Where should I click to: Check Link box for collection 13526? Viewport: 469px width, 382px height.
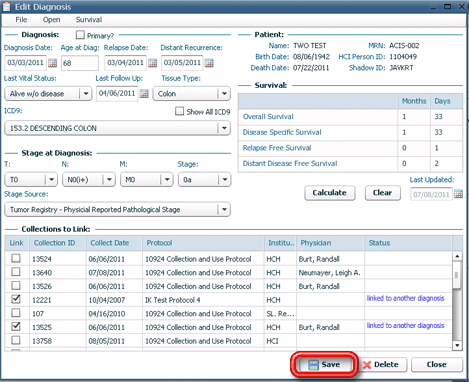click(x=16, y=286)
